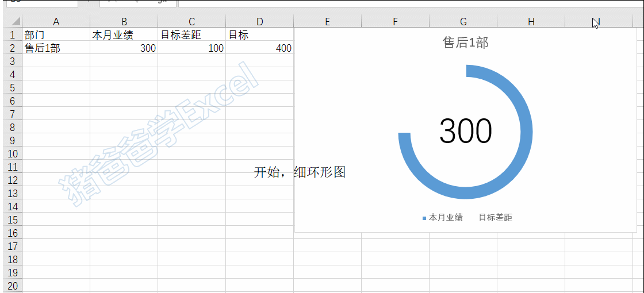Select row 4 header
This screenshot has height=293, width=644.
[x=12, y=74]
